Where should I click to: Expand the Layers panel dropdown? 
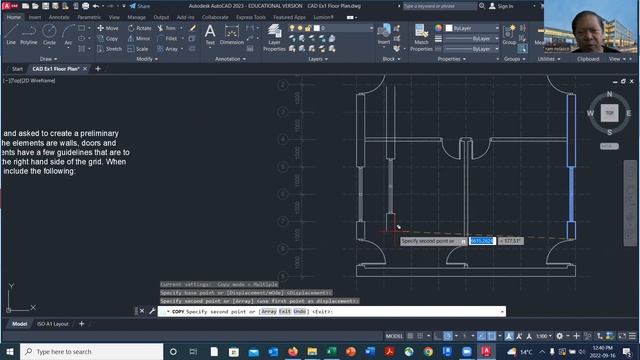pyautogui.click(x=318, y=59)
